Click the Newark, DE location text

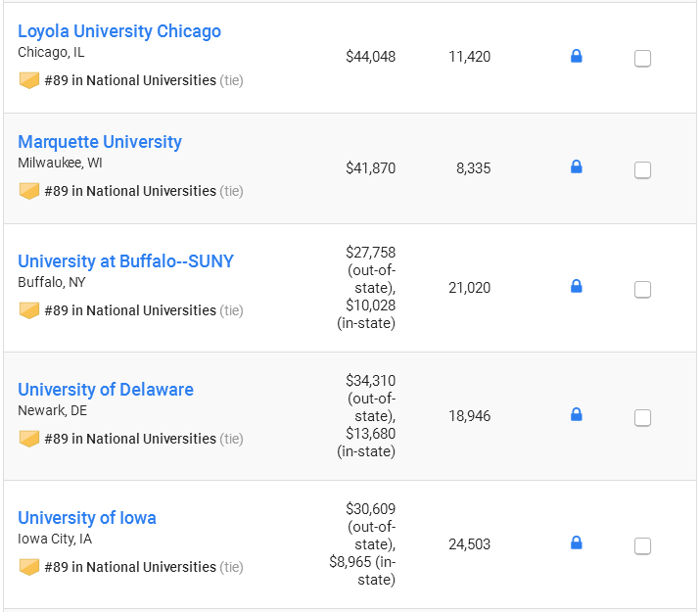click(x=52, y=410)
